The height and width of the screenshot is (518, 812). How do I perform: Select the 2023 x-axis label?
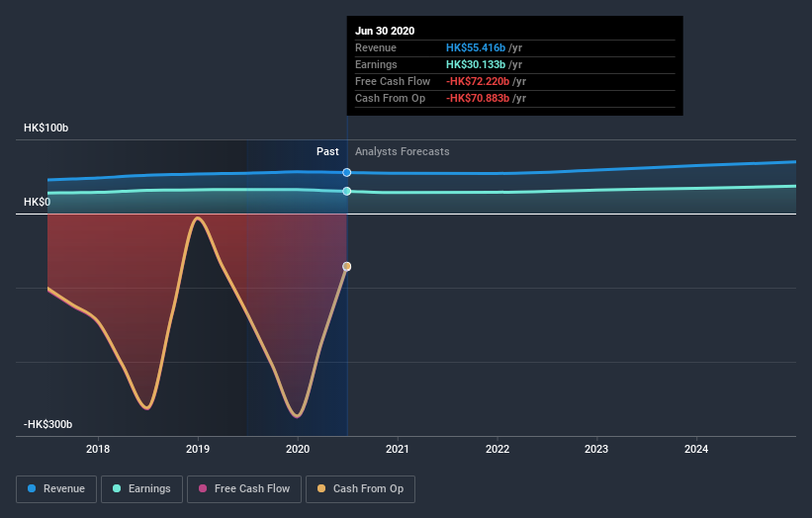tap(596, 449)
